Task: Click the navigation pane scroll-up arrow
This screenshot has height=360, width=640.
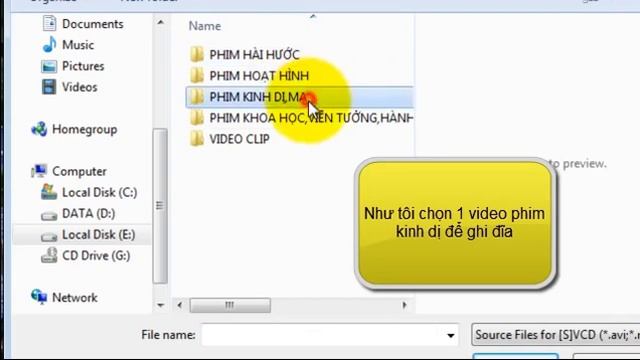Action: coord(160,22)
